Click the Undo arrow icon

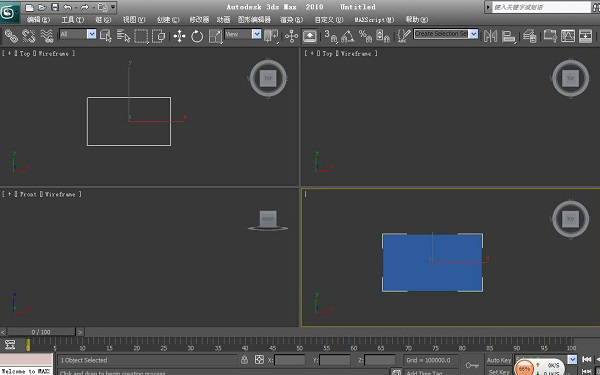click(x=67, y=7)
